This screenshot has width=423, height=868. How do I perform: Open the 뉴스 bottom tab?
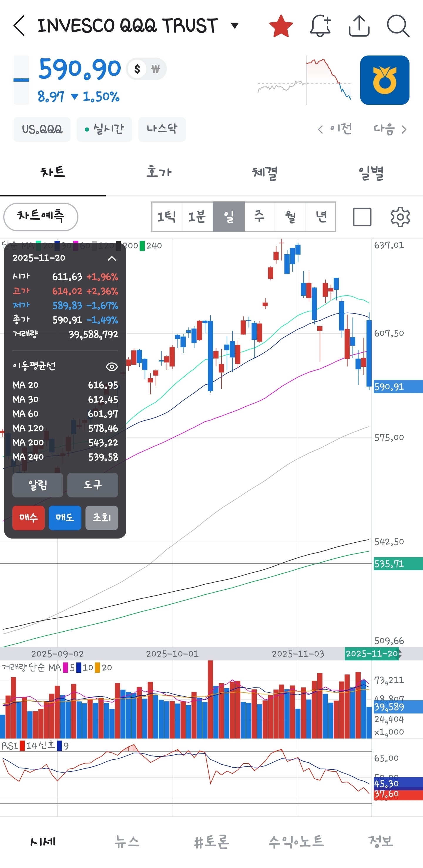127,841
